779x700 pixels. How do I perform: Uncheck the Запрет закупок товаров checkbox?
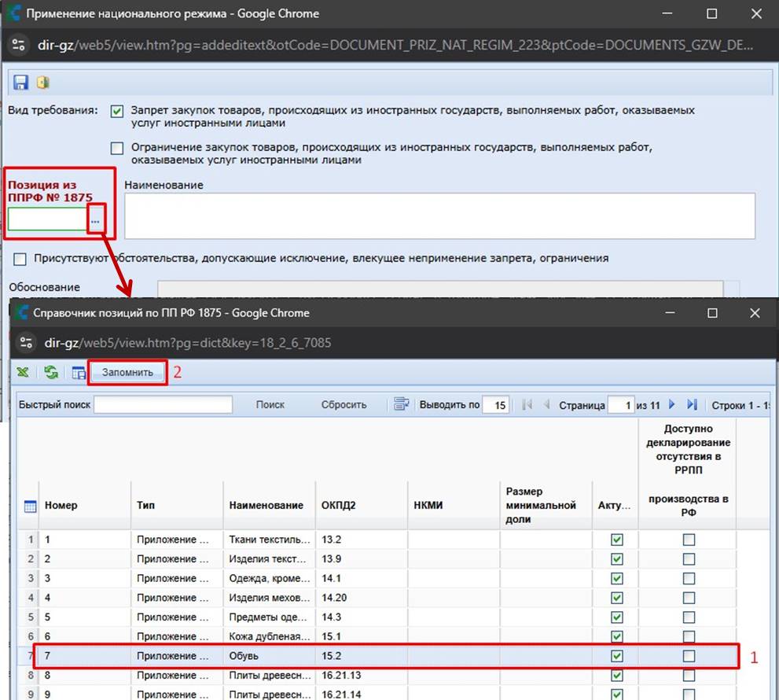(x=117, y=111)
